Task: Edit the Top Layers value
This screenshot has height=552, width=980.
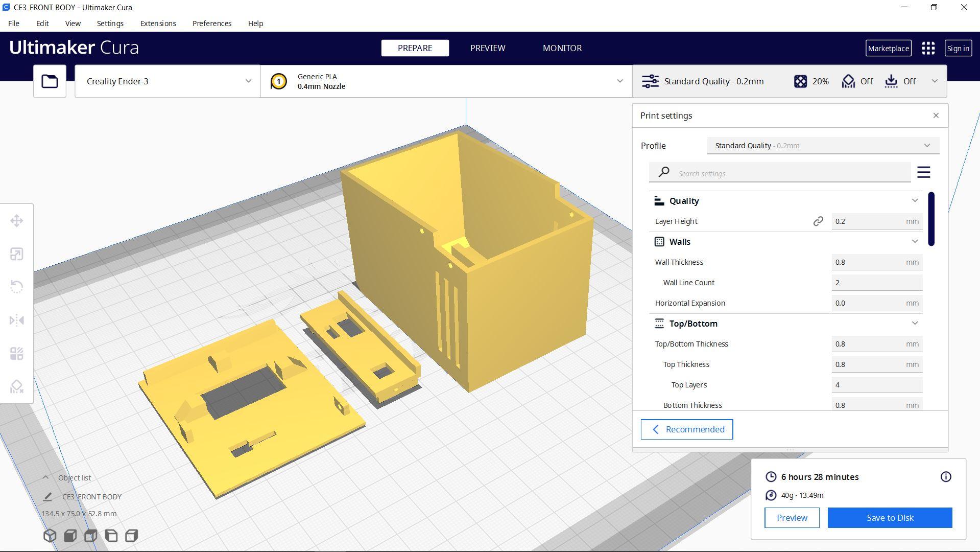Action: [877, 385]
